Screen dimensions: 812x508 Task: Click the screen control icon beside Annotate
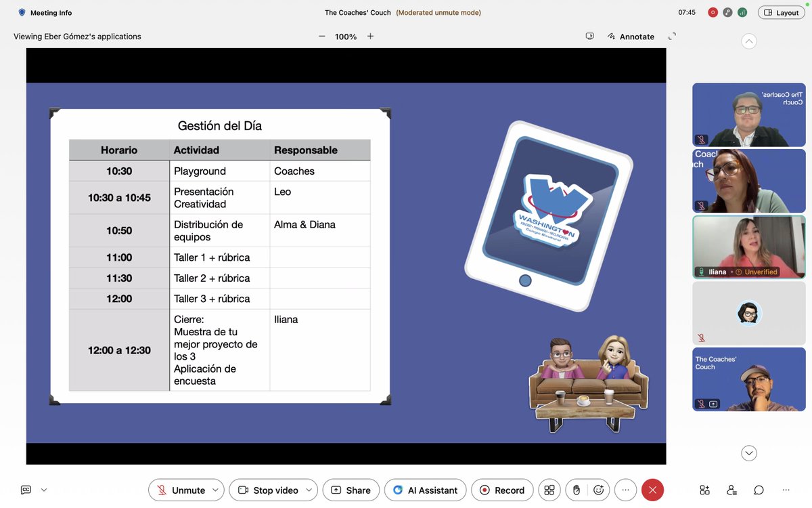click(x=589, y=37)
